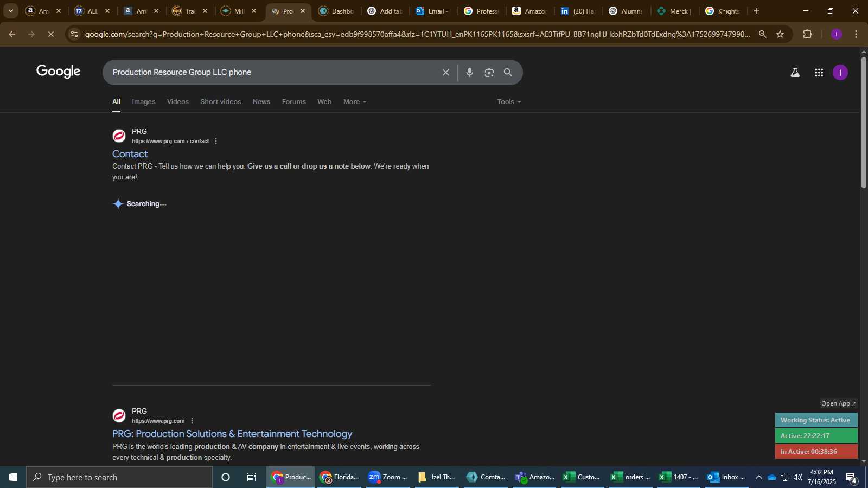Open PRG Production Solutions & Entertainment Technology link
This screenshot has width=868, height=488.
232,434
